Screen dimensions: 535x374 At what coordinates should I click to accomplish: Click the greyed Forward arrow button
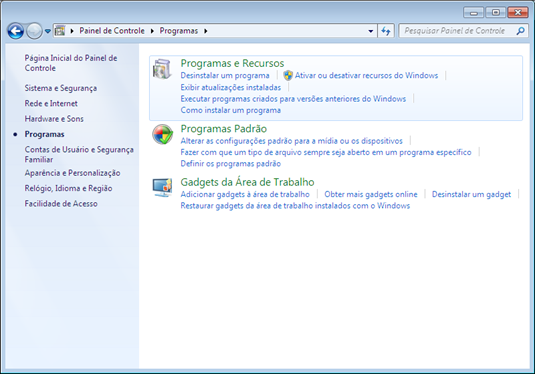click(34, 31)
